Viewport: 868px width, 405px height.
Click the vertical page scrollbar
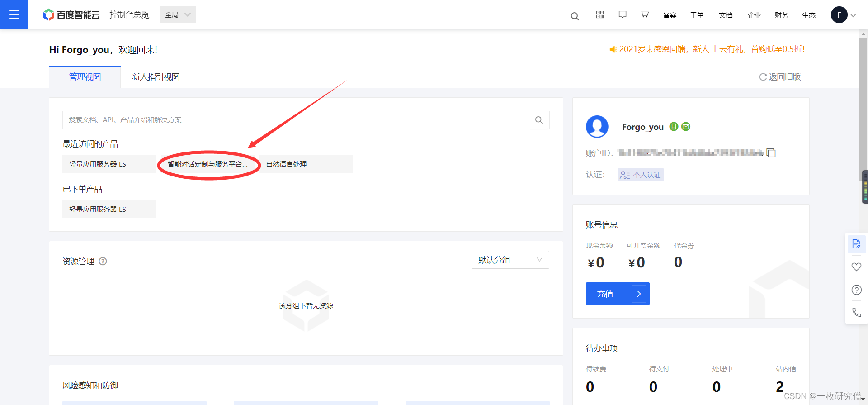coord(863,109)
